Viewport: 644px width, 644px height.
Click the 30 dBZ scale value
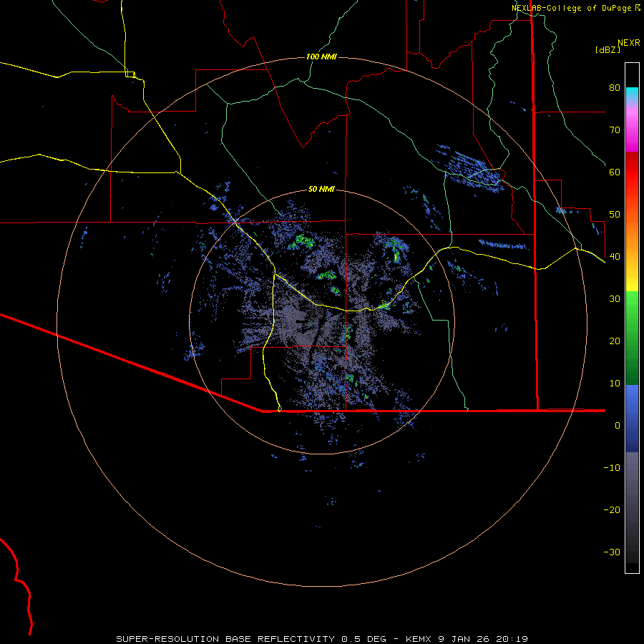(x=615, y=299)
